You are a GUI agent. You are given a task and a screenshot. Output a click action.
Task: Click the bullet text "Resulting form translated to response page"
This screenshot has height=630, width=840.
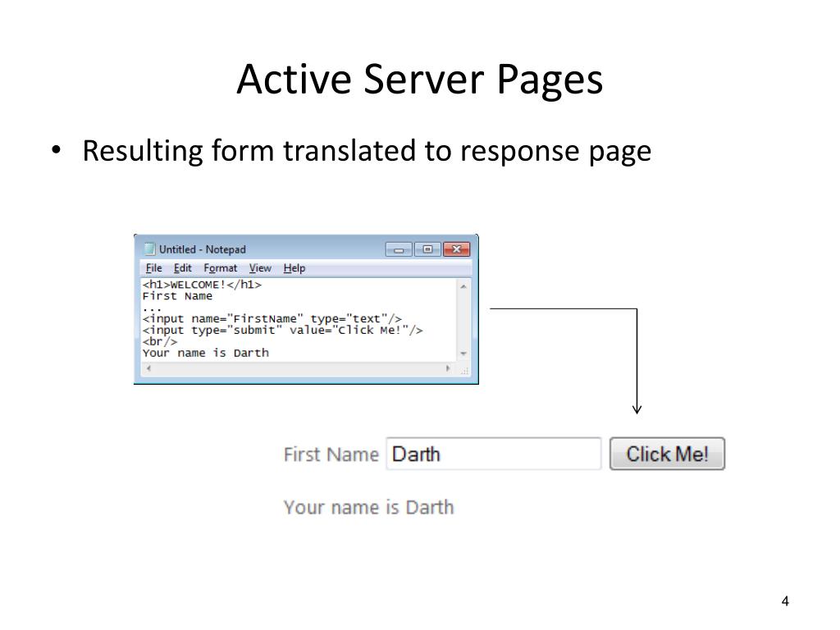point(367,151)
